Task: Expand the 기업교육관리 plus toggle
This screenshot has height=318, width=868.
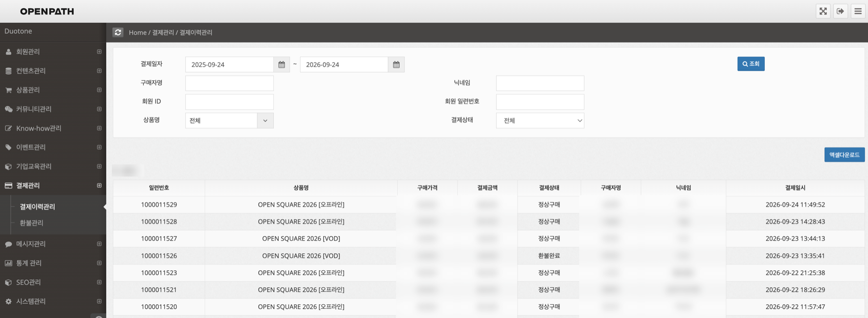Action: [99, 166]
